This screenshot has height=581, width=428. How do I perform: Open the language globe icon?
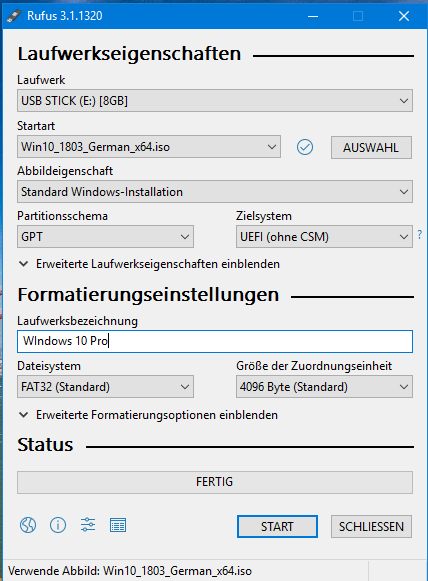pos(28,525)
